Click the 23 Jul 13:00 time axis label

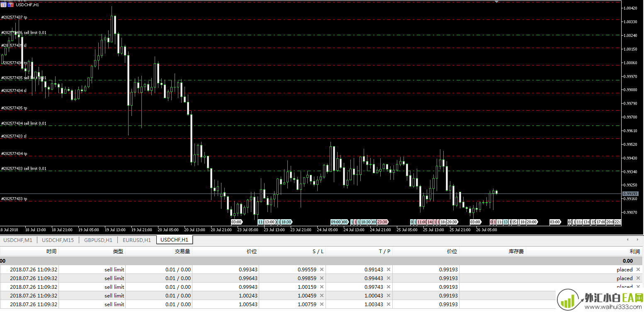click(x=274, y=230)
